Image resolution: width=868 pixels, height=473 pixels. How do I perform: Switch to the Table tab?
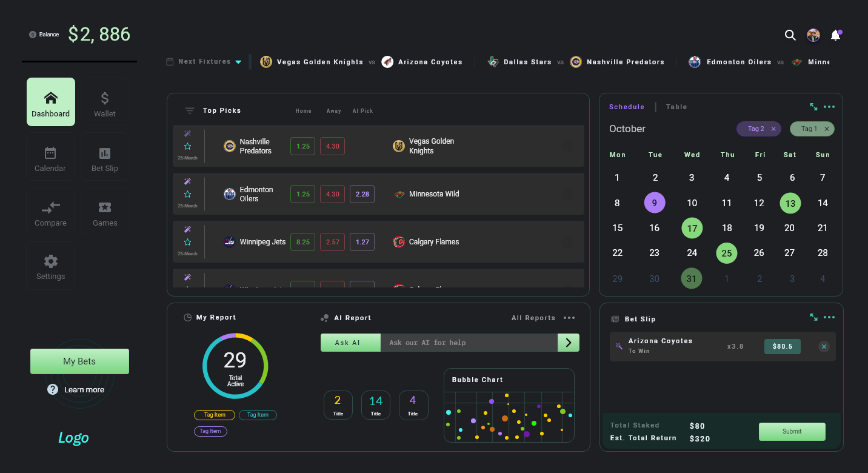coord(676,107)
